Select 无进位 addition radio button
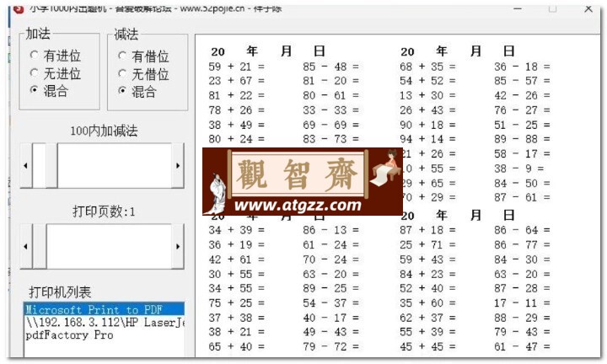The height and width of the screenshot is (364, 607). click(56, 73)
